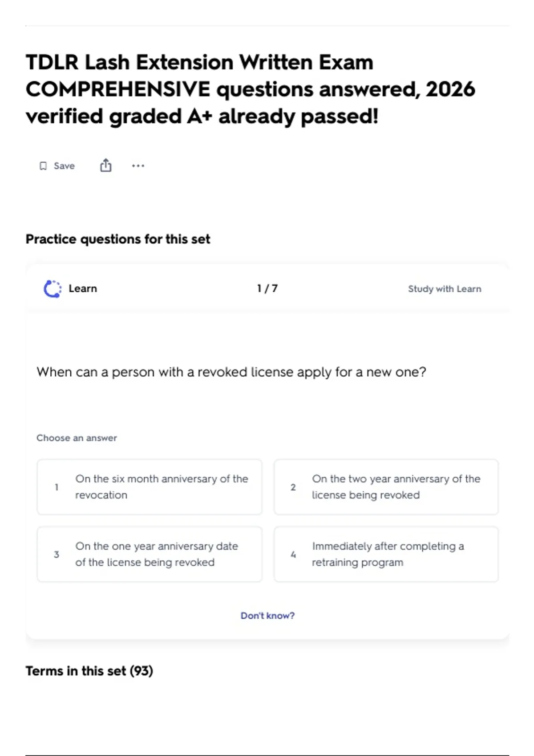Click 'Practice questions for this set' heading
Screen dimensions: 534x756
pos(118,239)
